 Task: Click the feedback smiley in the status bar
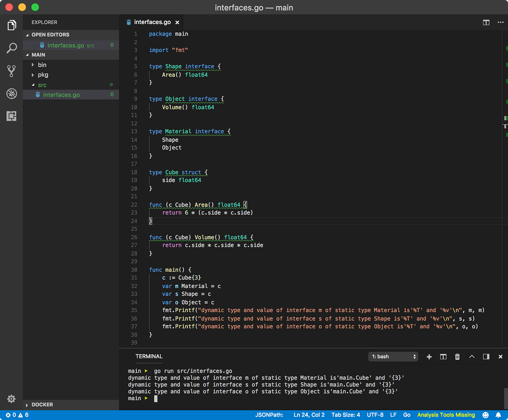tap(486, 415)
